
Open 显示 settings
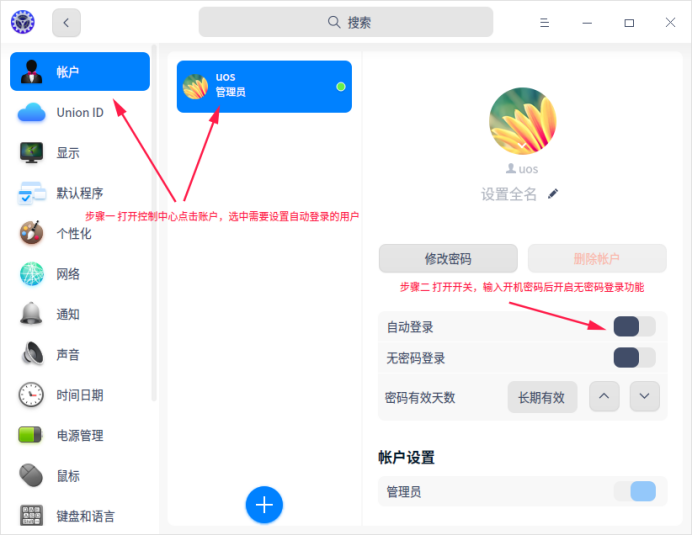[x=80, y=153]
